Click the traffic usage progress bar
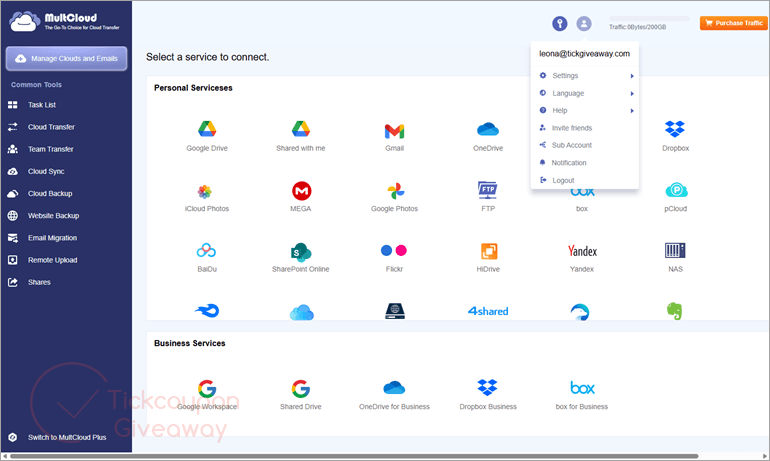The image size is (770, 461). coord(649,19)
